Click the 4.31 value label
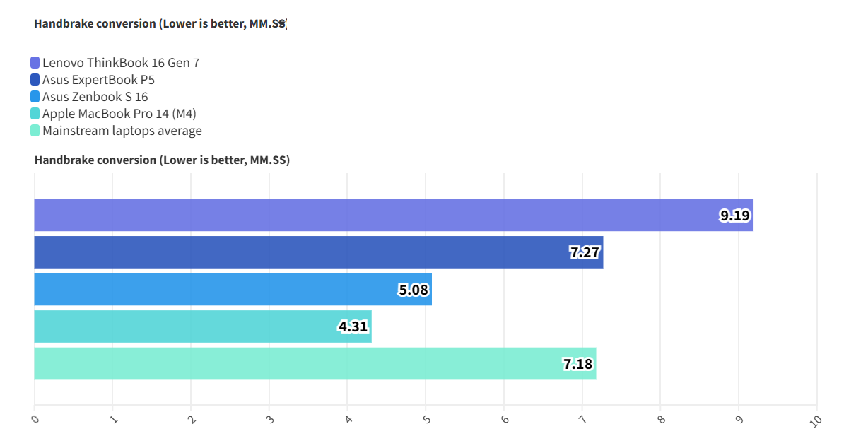Image resolution: width=868 pixels, height=436 pixels. coord(353,326)
